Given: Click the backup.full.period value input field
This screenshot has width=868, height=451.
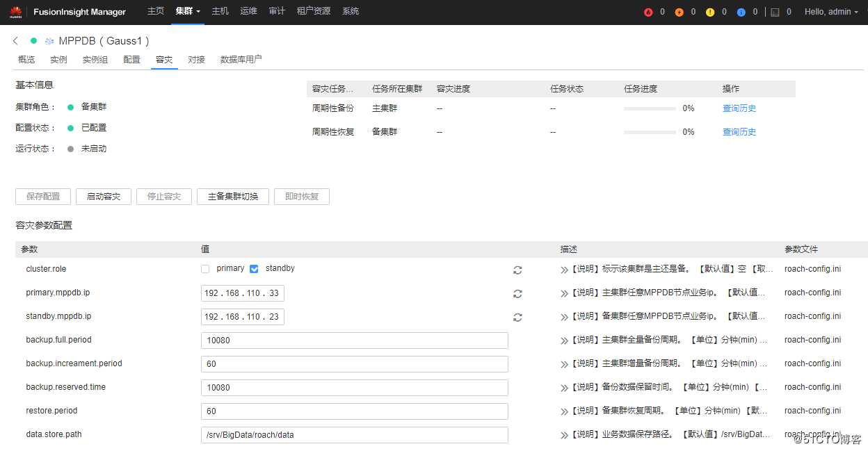Looking at the screenshot, I should [x=355, y=340].
